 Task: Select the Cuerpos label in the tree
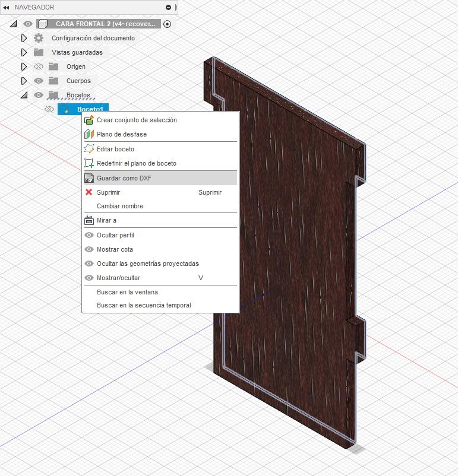[x=79, y=81]
